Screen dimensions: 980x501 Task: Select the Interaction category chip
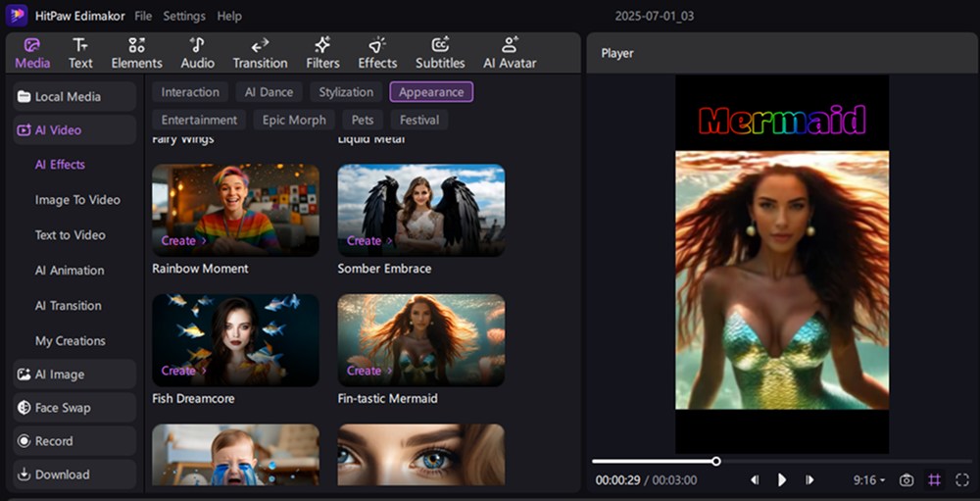[x=190, y=92]
